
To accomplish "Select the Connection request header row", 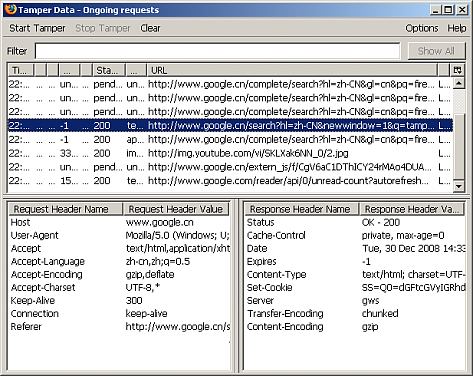I will tap(119, 313).
